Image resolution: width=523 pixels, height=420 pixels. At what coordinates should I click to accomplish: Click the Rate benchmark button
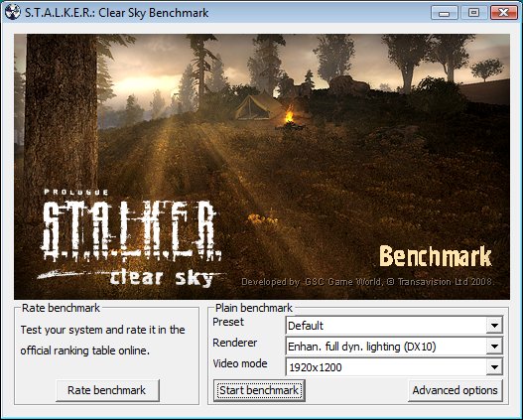pyautogui.click(x=107, y=390)
